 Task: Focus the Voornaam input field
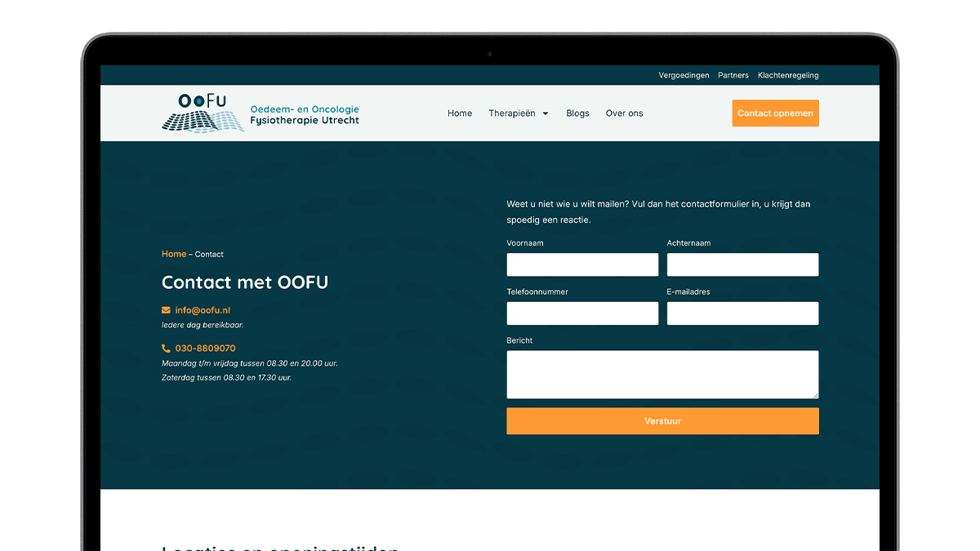click(x=582, y=264)
